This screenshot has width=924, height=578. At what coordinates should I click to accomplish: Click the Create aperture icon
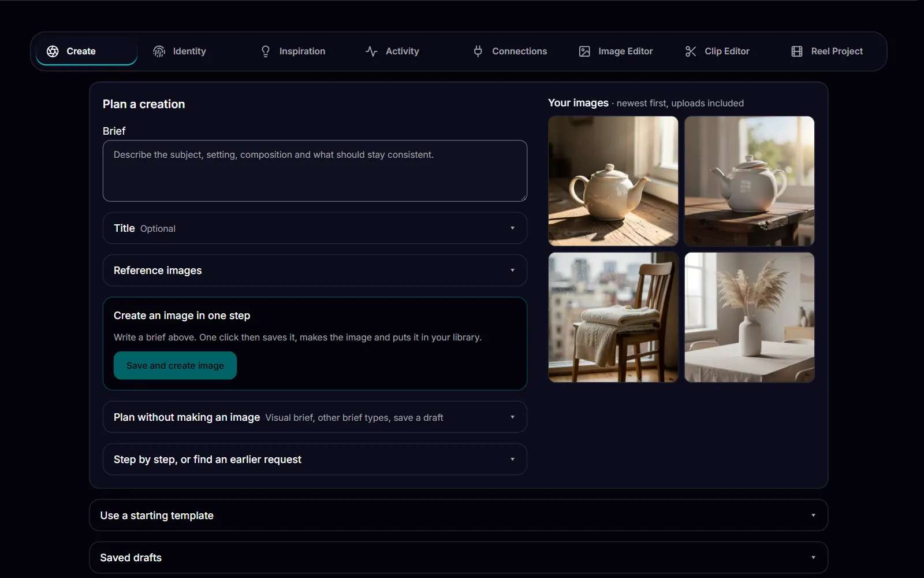(x=53, y=51)
